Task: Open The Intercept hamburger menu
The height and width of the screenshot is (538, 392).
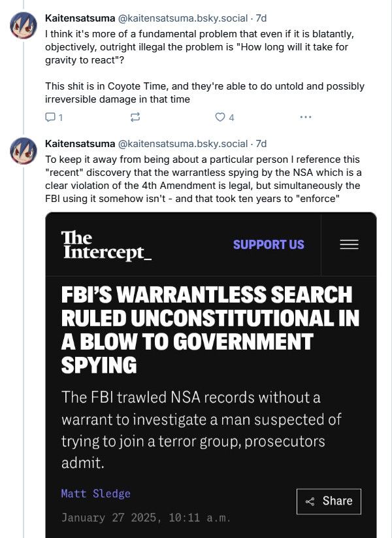Action: pos(349,244)
